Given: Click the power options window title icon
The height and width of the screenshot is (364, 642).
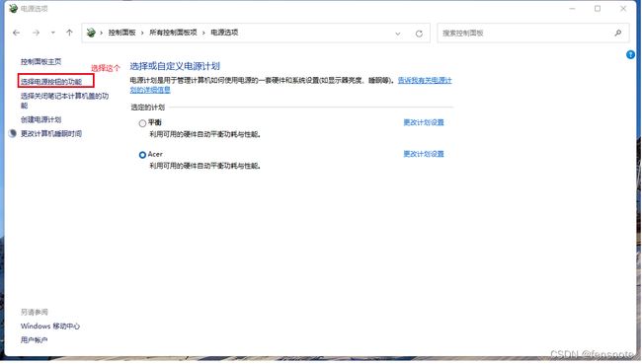Looking at the screenshot, I should click(14, 9).
